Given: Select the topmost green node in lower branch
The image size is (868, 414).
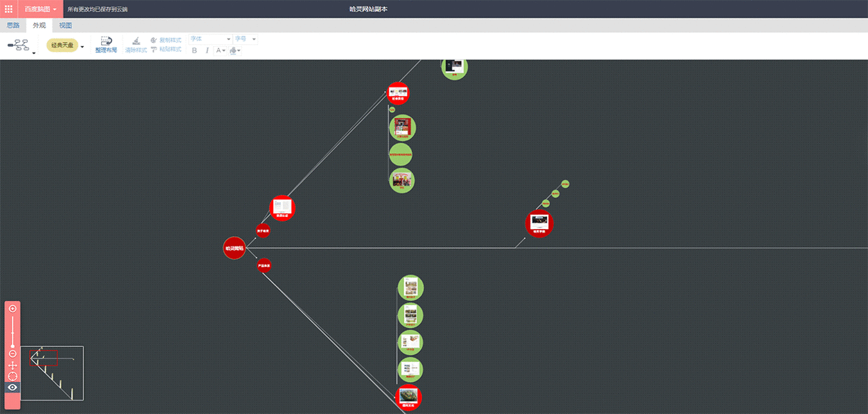Looking at the screenshot, I should (411, 288).
